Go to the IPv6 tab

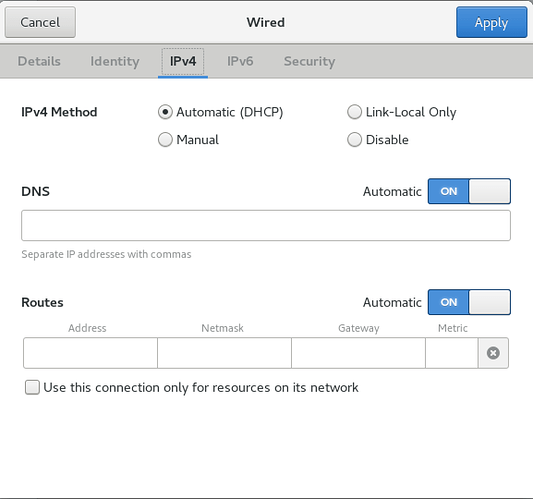(x=240, y=62)
